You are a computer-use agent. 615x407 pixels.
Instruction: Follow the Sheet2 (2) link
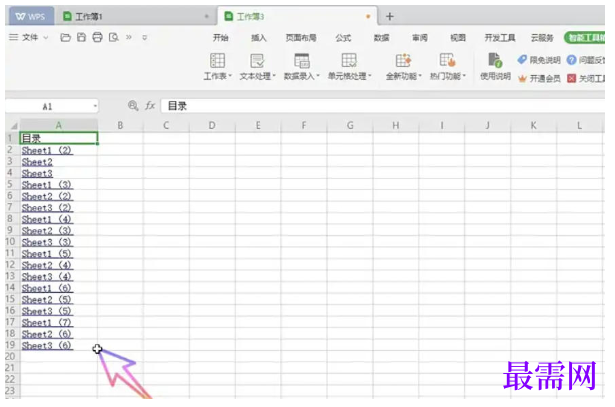47,196
